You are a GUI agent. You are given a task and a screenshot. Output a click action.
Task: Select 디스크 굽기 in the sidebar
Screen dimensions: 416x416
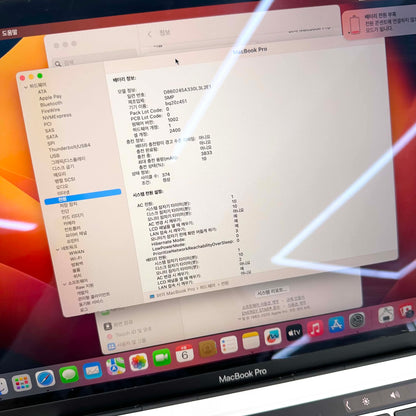coord(63,167)
